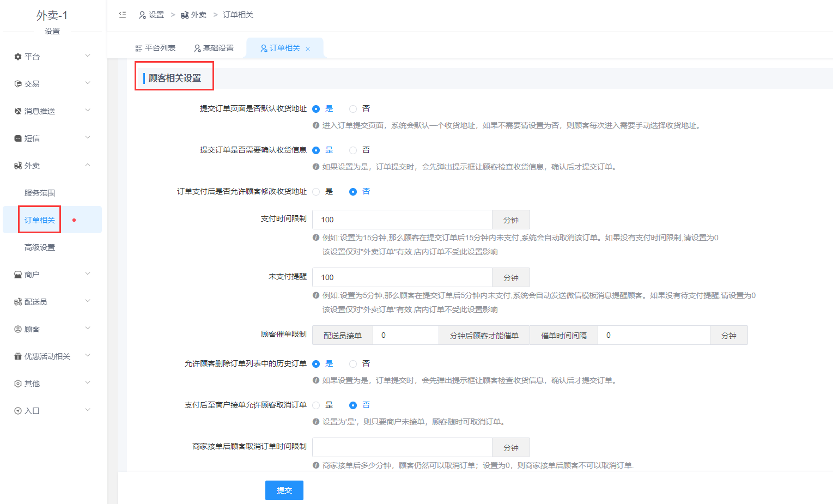Expand the 优惠活动相关 menu chevron
Viewport: 833px width, 504px height.
click(88, 355)
